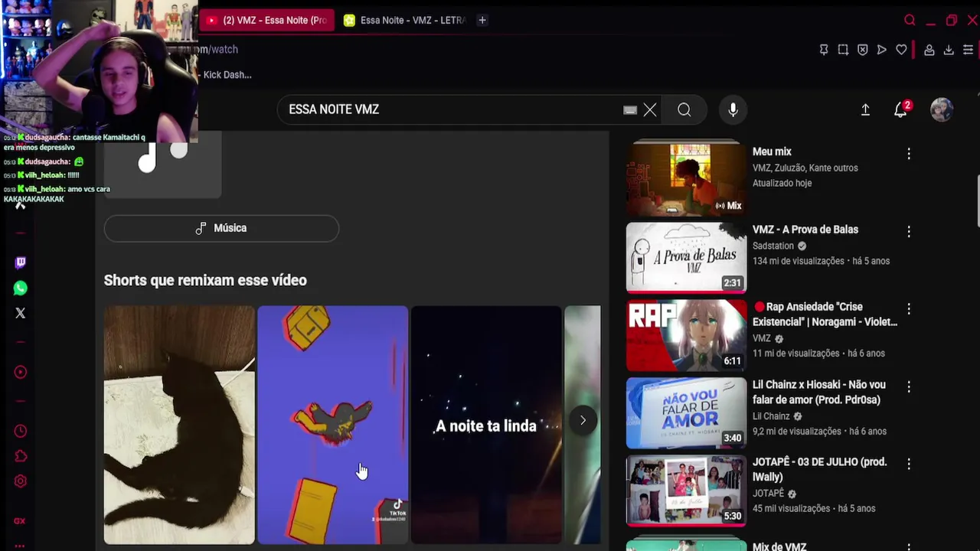Play the Meu mix thumbnail

(x=686, y=178)
